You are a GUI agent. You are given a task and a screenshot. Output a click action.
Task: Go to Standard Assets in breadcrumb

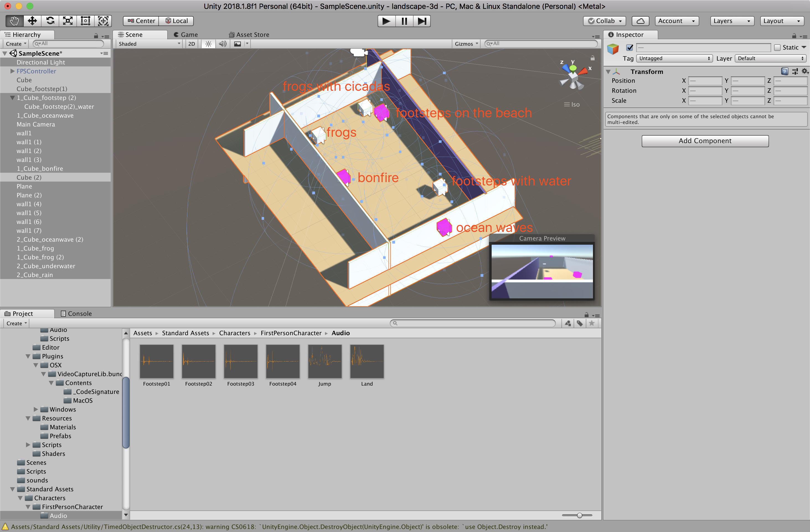[185, 333]
